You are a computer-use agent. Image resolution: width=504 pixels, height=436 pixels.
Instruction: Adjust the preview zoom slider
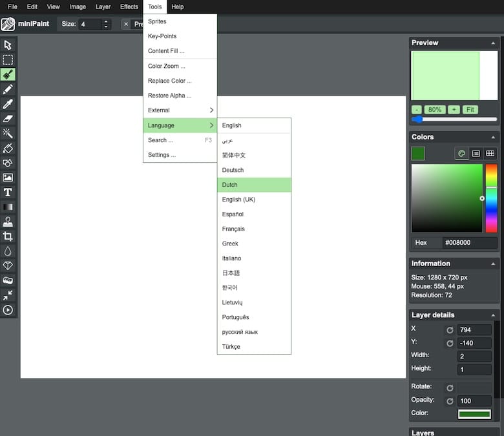pos(454,119)
